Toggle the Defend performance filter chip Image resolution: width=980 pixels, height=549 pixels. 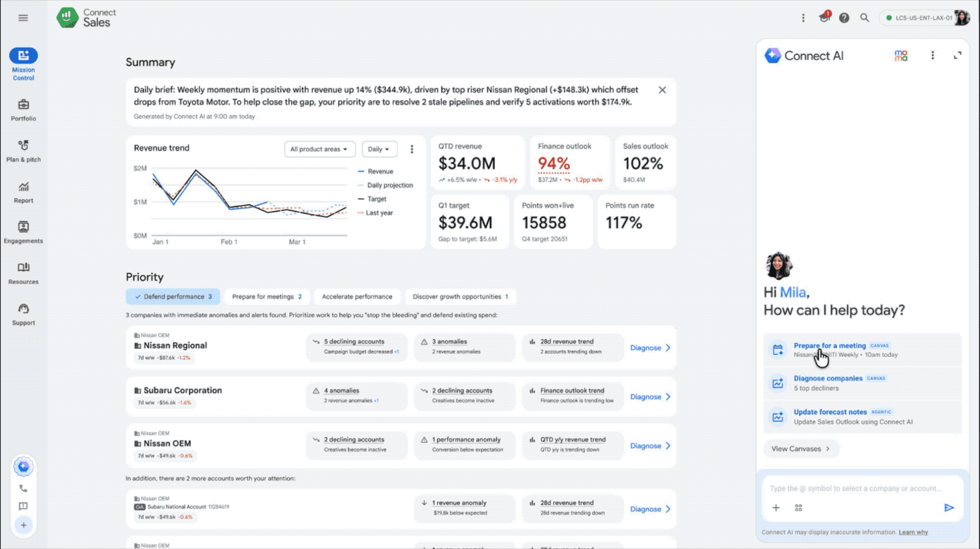click(173, 297)
